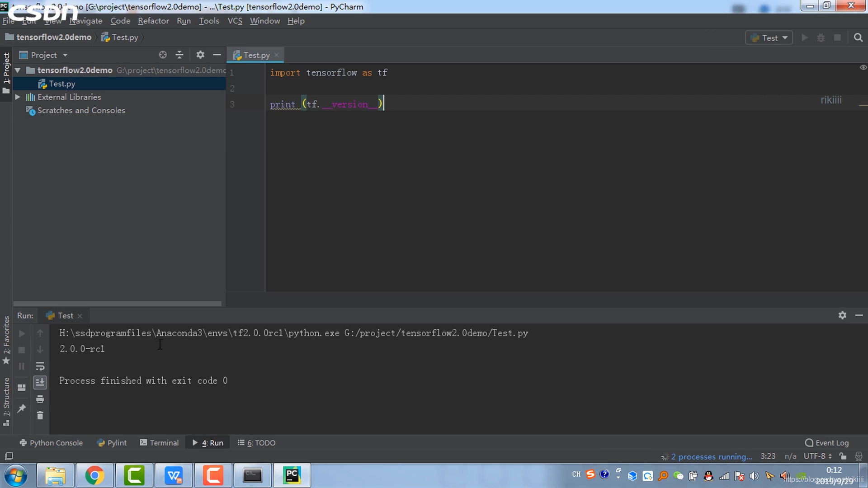Click the Collapse all icon in toolbar

tap(179, 55)
